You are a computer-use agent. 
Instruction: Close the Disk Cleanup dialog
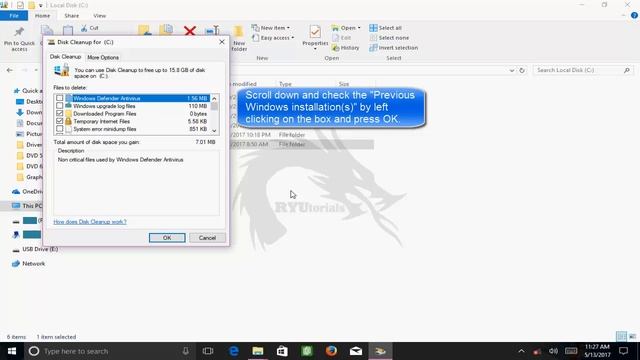click(222, 42)
